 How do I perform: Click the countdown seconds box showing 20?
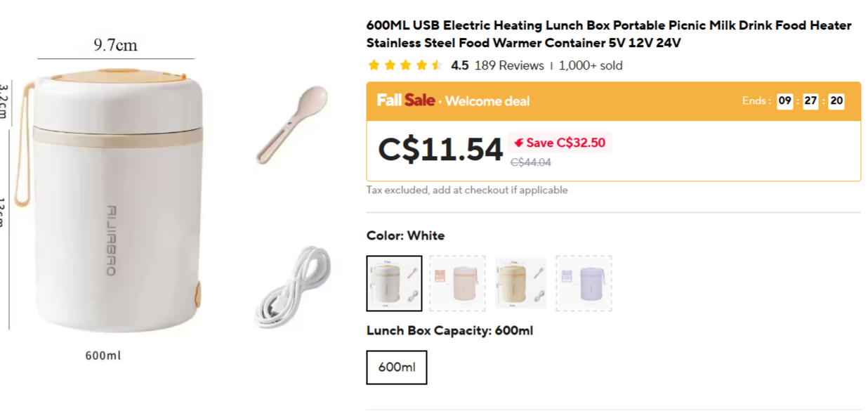tap(836, 101)
